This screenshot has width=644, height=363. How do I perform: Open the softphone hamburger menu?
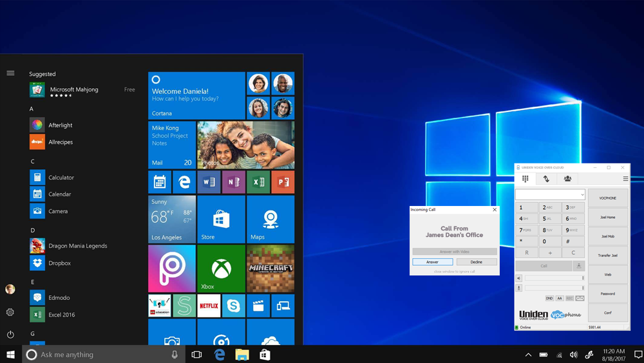(x=625, y=179)
